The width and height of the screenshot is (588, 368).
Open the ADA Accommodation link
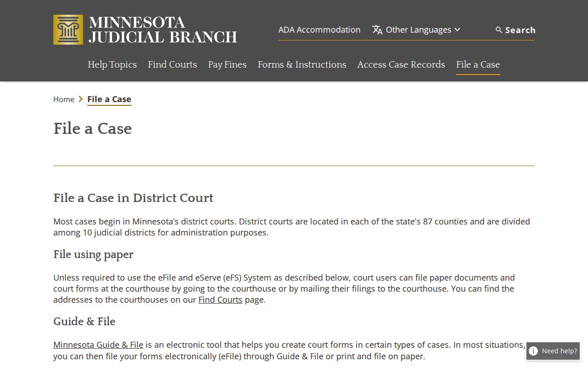coord(319,29)
